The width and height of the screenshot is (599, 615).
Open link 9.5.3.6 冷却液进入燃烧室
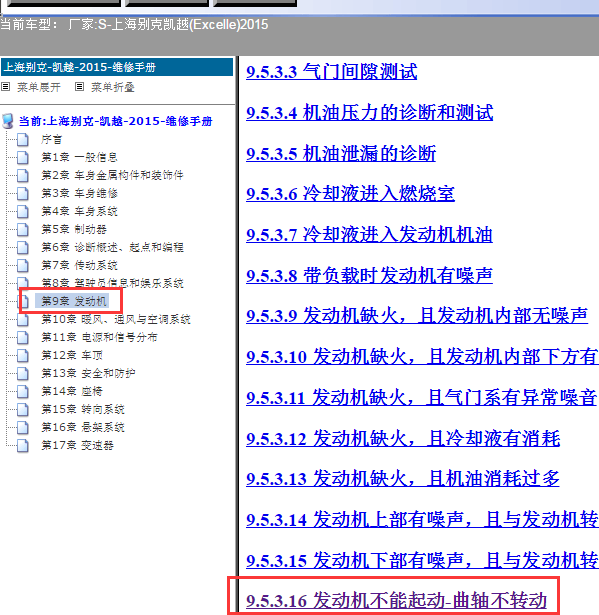[x=350, y=195]
